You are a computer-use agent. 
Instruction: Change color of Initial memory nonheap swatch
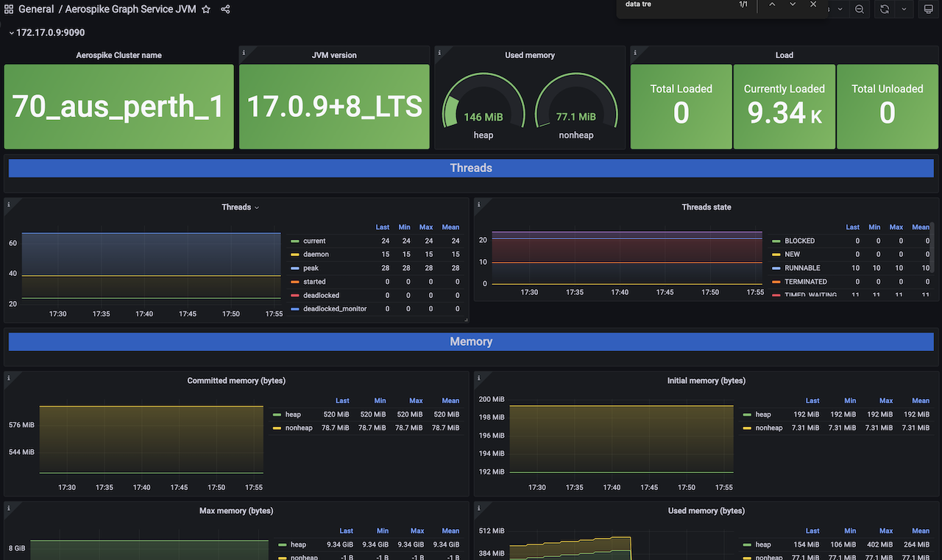coord(748,428)
